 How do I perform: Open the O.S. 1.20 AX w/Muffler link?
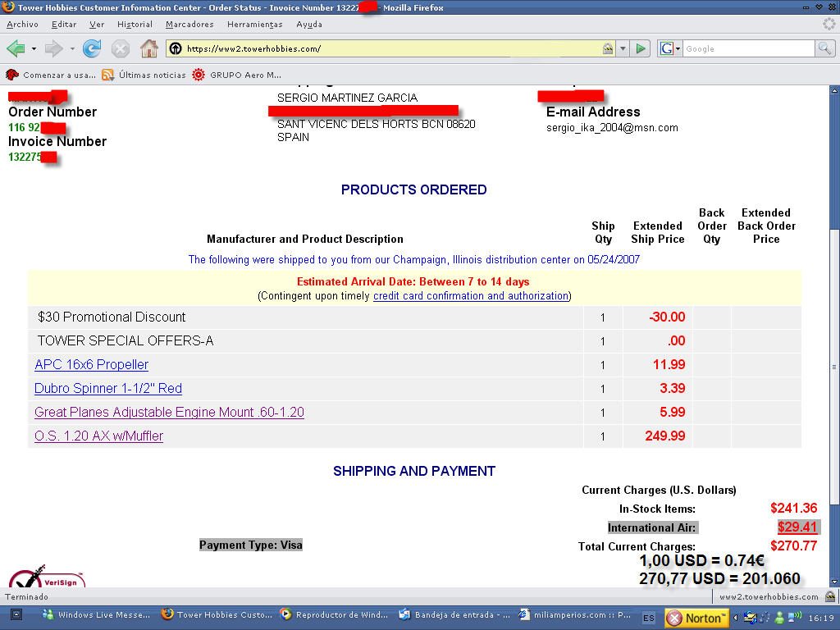[x=98, y=436]
